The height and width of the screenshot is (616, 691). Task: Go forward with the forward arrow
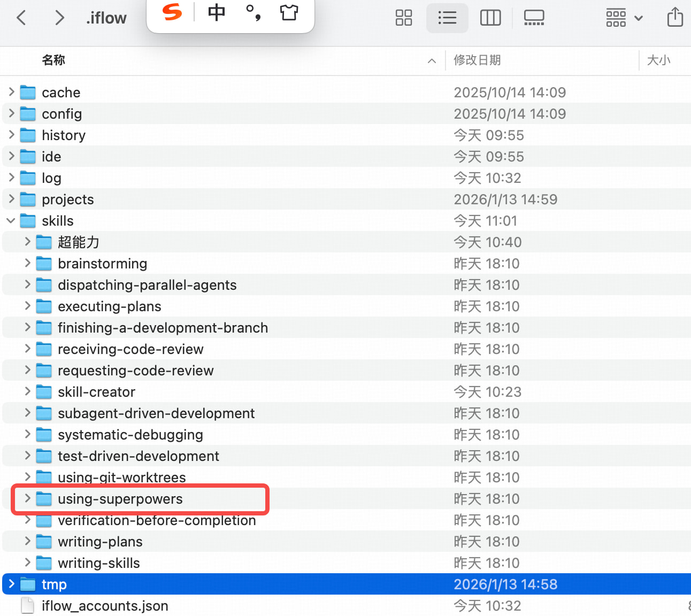coord(59,18)
